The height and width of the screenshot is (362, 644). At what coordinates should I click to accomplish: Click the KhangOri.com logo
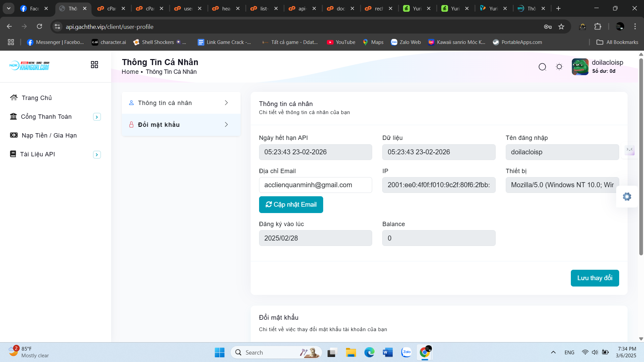tap(30, 66)
